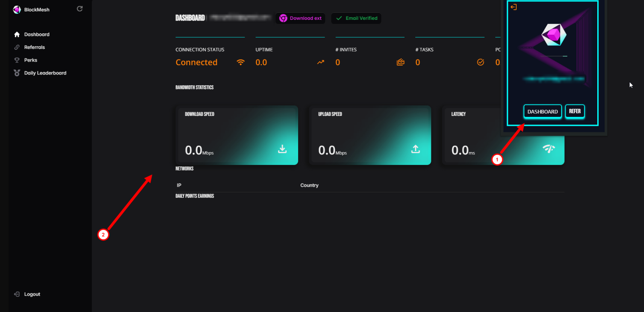Viewport: 644px width, 312px height.
Task: Log out using the sidebar Logout link
Action: [x=32, y=294]
